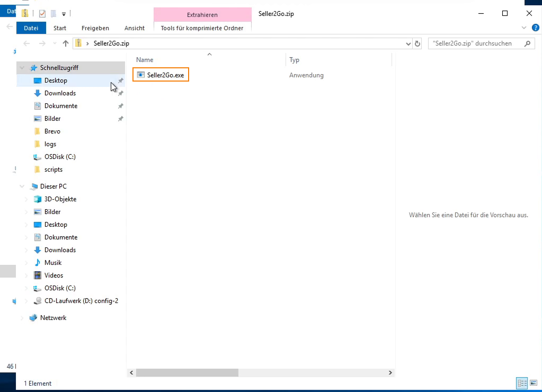Open the recent locations dropdown arrow
The width and height of the screenshot is (542, 392).
click(x=55, y=43)
